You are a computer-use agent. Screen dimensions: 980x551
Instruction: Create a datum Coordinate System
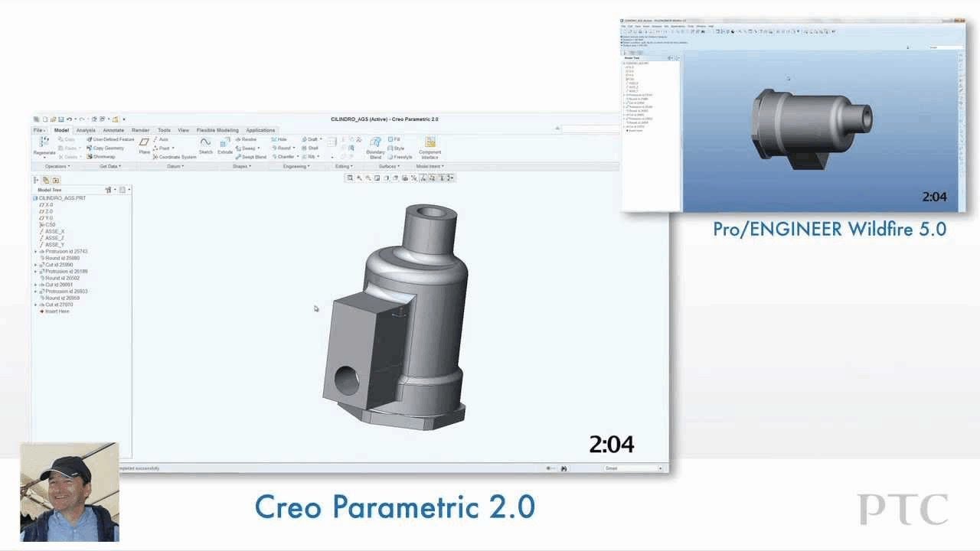click(175, 157)
